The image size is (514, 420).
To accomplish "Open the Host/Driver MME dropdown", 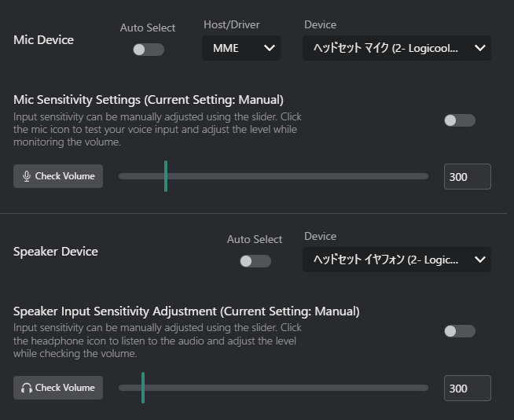I will click(x=241, y=48).
